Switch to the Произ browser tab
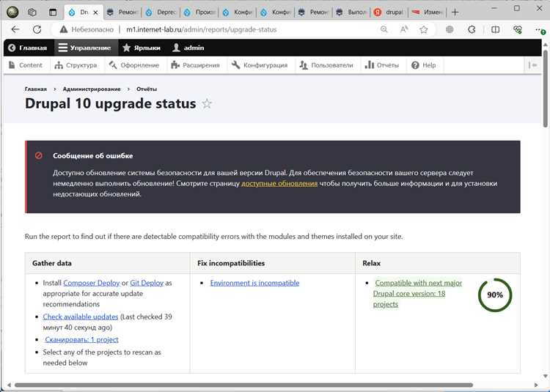 [199, 12]
